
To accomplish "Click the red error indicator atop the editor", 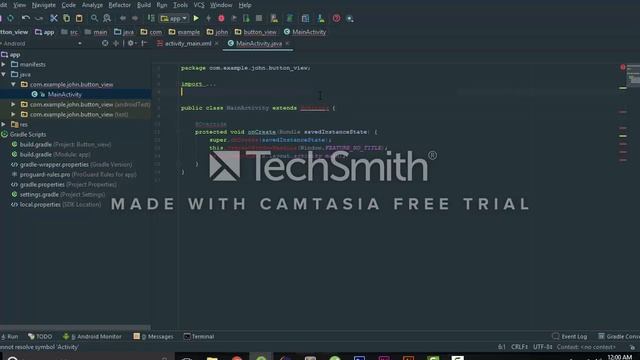I will (623, 67).
